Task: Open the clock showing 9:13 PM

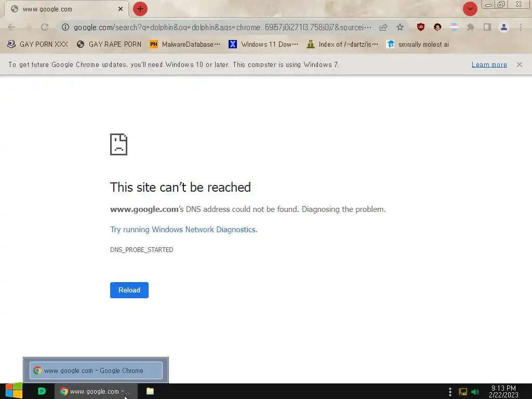Action: click(x=503, y=391)
